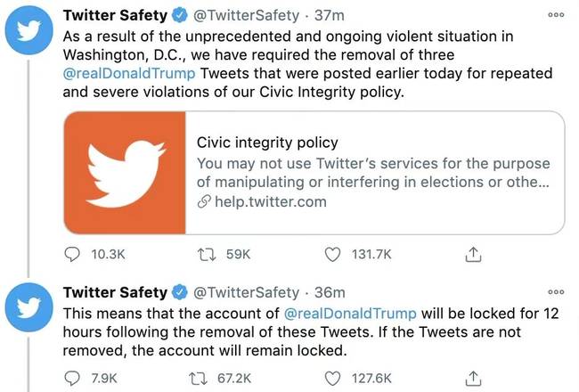Open more options menu on second tweet
This screenshot has height=392, width=579.
557,291
